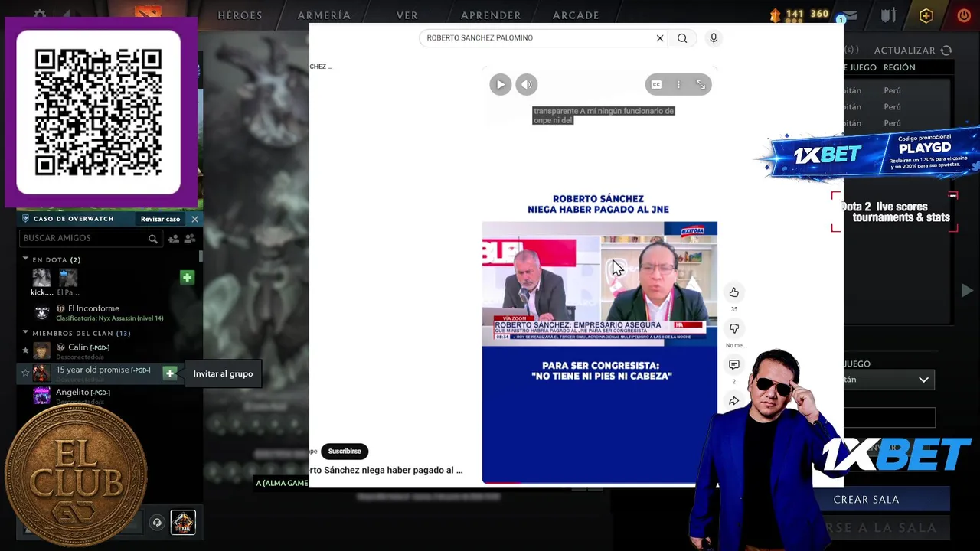Open Short's three-dot more options

pos(678,85)
